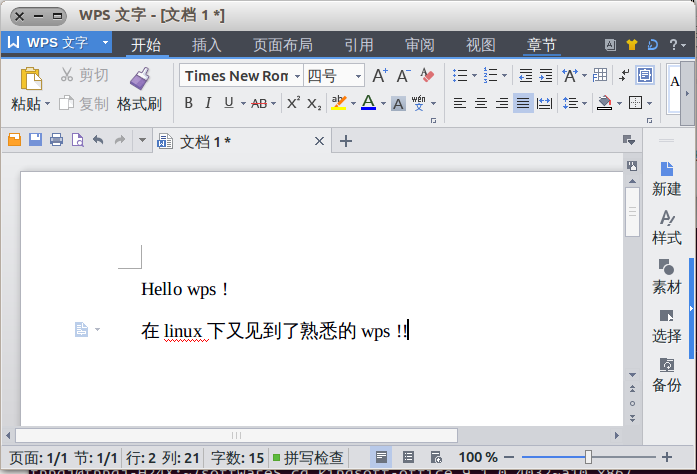Select the Format Painter (格式刷) tool
This screenshot has height=474, width=697.
pyautogui.click(x=140, y=89)
